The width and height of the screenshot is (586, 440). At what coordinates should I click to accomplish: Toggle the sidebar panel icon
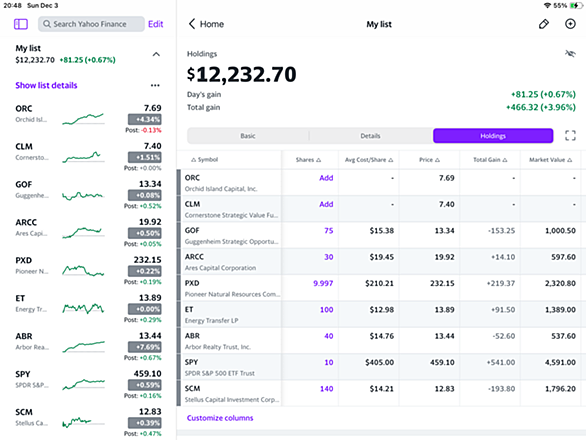coord(21,24)
